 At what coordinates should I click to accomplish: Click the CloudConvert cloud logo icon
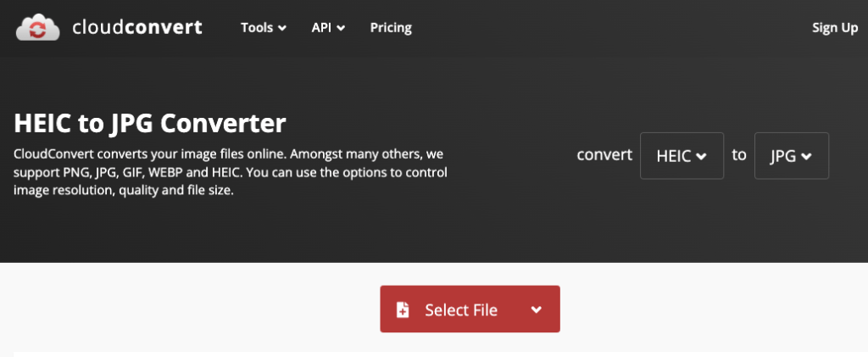pyautogui.click(x=37, y=27)
